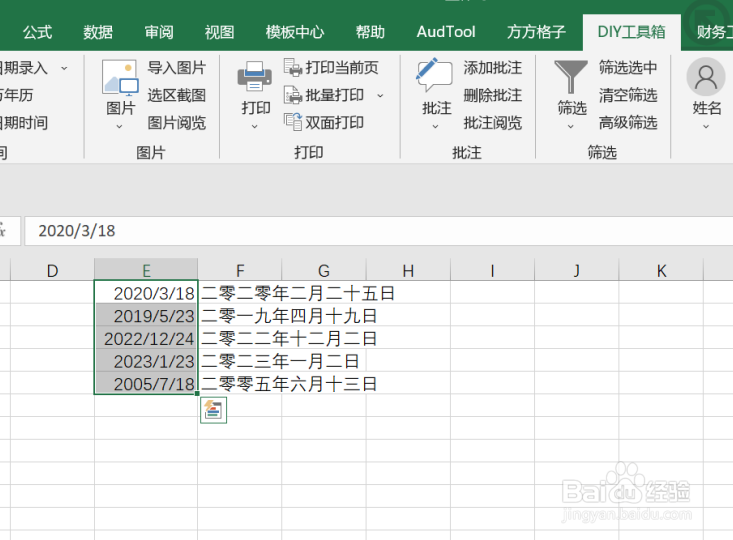733x540 pixels.
Task: Select column I header
Action: coord(492,270)
